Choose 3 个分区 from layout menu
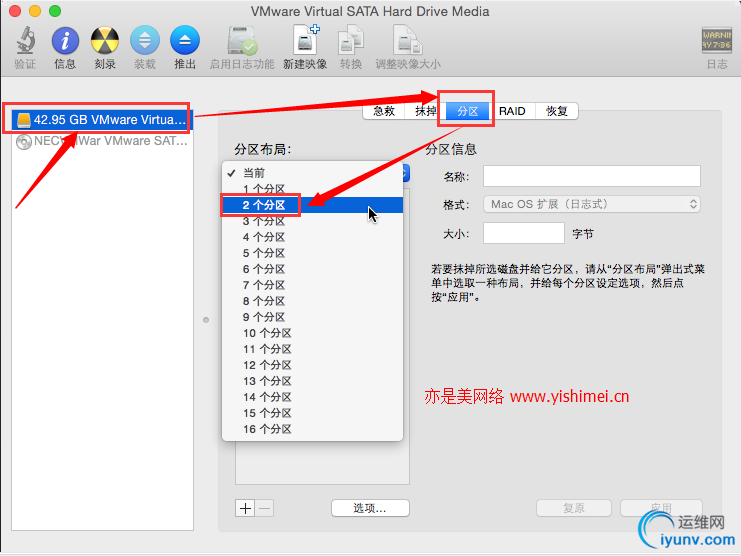Viewport: 741px width, 556px height. click(312, 221)
